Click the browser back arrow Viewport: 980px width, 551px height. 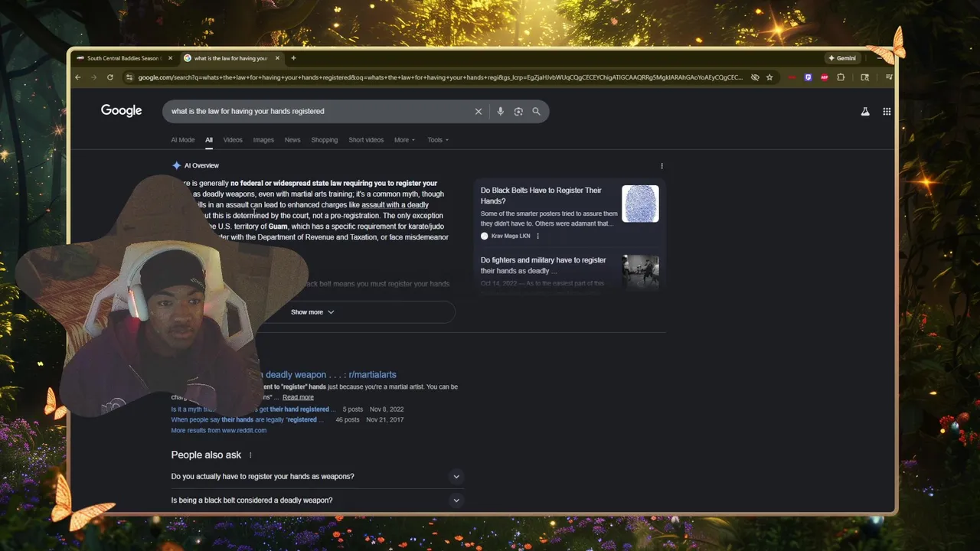[77, 77]
